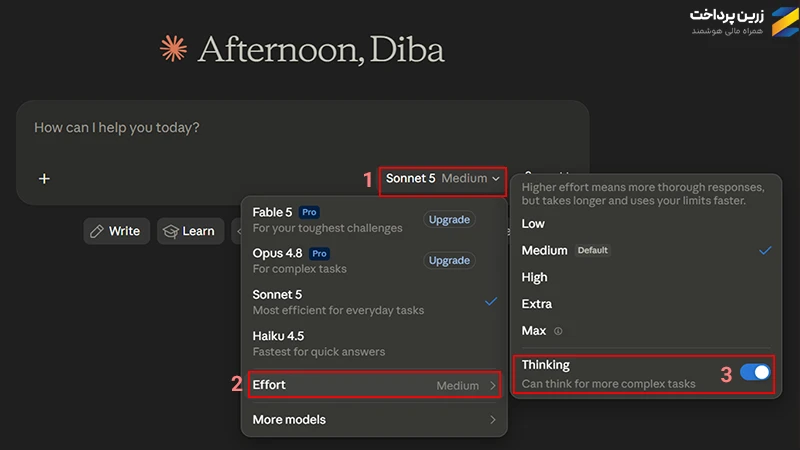Click Upgrade next to Opus 4.8
The image size is (800, 450).
click(449, 261)
